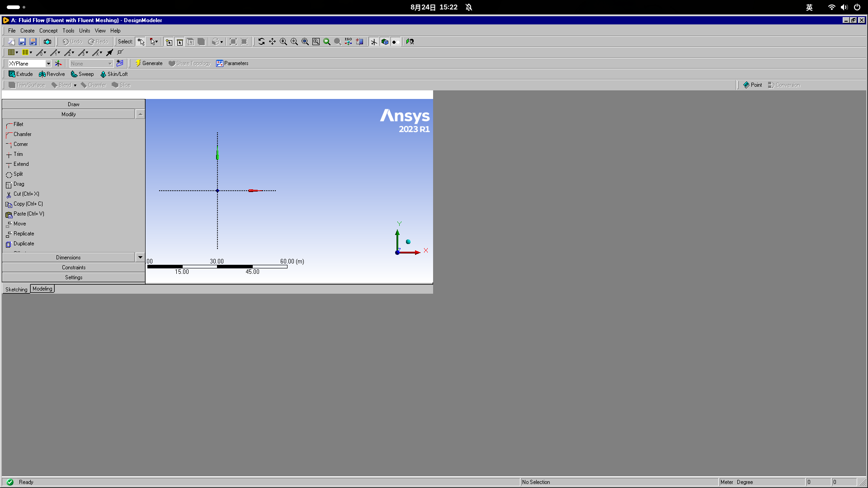Toggle Display Points button
This screenshot has width=868, height=488.
click(x=395, y=42)
